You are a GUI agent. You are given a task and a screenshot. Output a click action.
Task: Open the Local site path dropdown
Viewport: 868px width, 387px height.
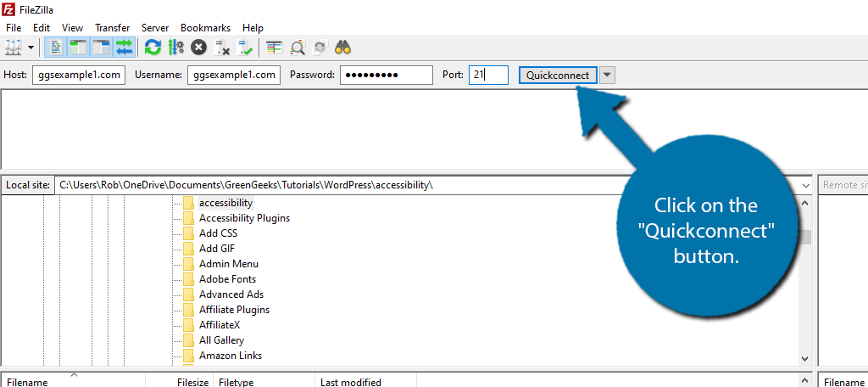point(804,185)
